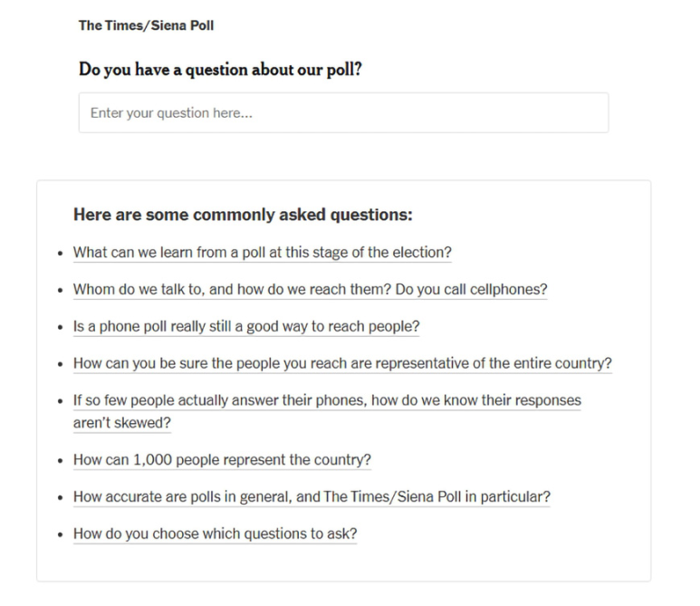This screenshot has height=606, width=700.
Task: Select "If so few people actually answer" link
Action: point(327,400)
